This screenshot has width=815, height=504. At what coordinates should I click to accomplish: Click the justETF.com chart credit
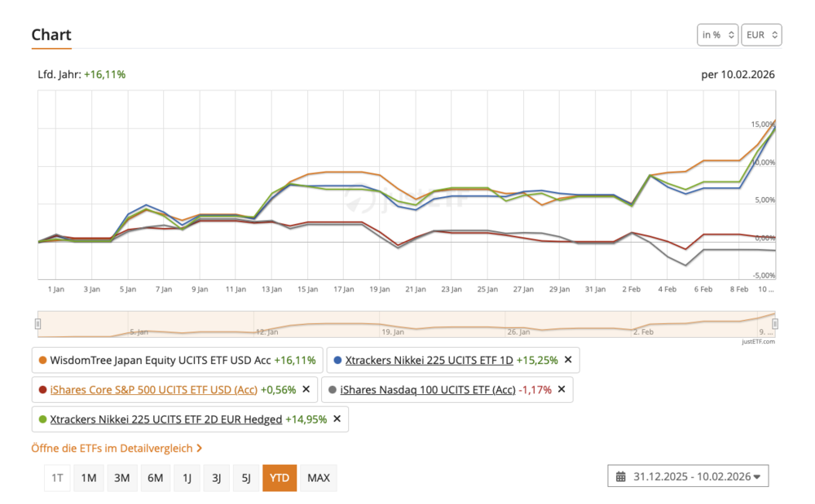pyautogui.click(x=756, y=342)
